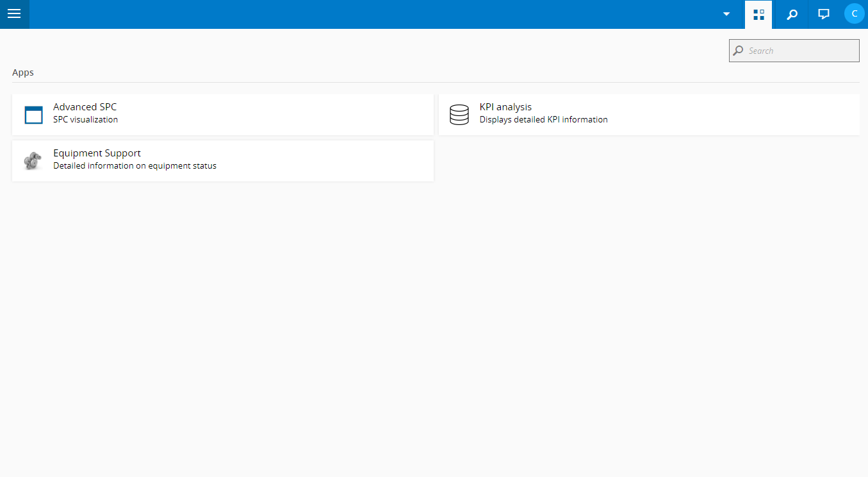Click Detailed information on equipment status text
Image resolution: width=868 pixels, height=477 pixels.
point(135,165)
